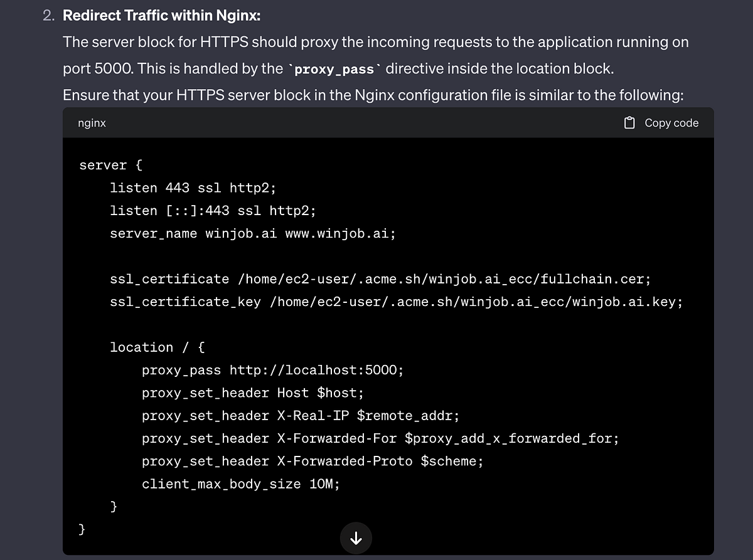The image size is (753, 560).
Task: Click the circular arrow at the code block bottom
Action: point(356,538)
